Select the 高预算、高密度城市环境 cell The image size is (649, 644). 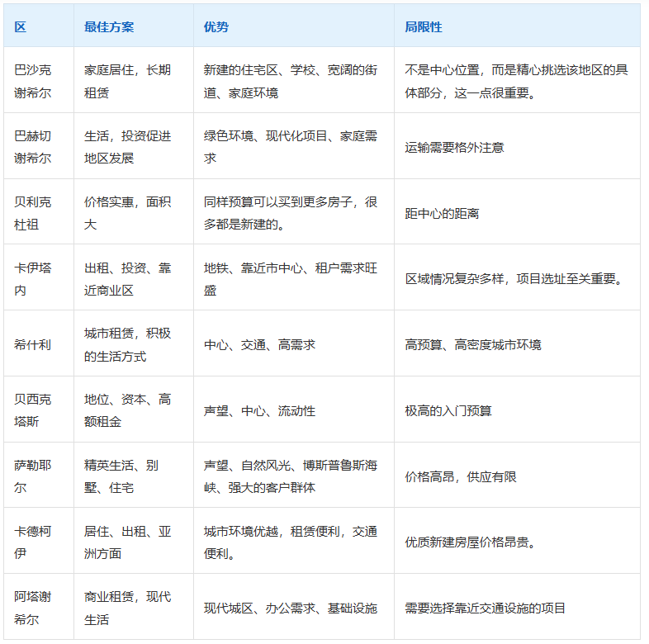pyautogui.click(x=517, y=343)
